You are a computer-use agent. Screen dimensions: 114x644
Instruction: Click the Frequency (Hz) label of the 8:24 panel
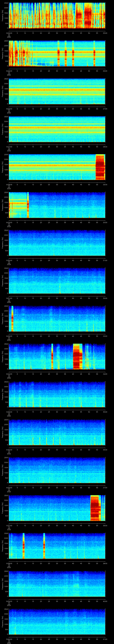pos(3,16)
